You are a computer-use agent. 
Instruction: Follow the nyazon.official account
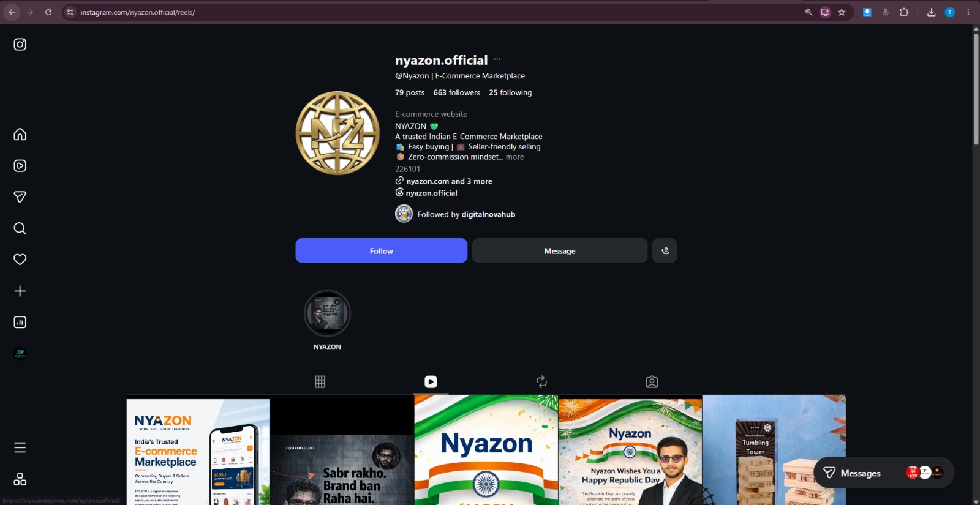[381, 251]
